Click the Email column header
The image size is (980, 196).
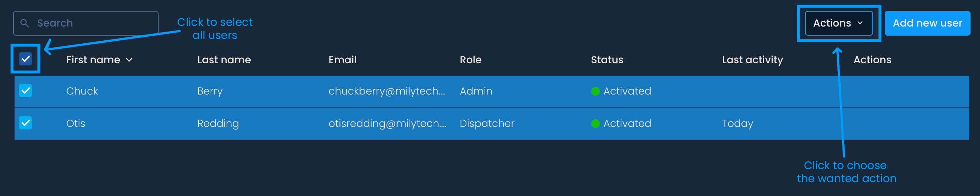click(x=342, y=60)
